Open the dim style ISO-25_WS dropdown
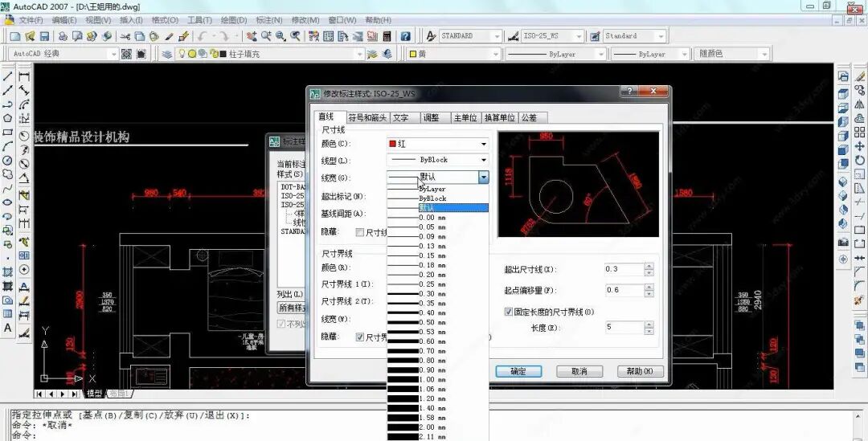868x441 pixels. (552, 36)
